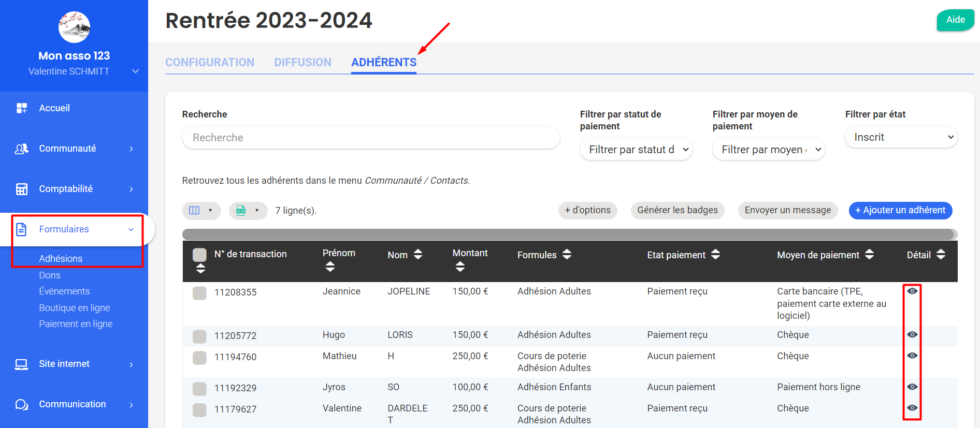Tick the checkbox for transaction 11205772
The image size is (980, 428).
pos(199,336)
